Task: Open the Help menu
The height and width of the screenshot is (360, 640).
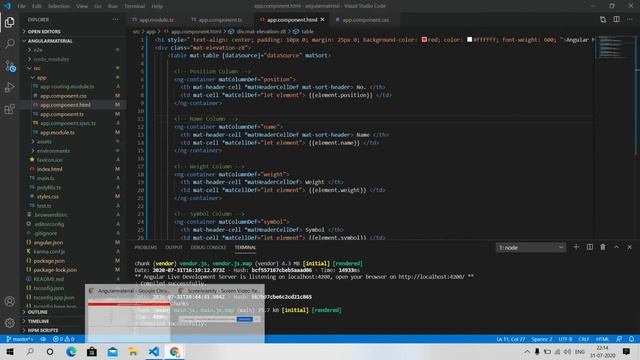Action: [157, 6]
